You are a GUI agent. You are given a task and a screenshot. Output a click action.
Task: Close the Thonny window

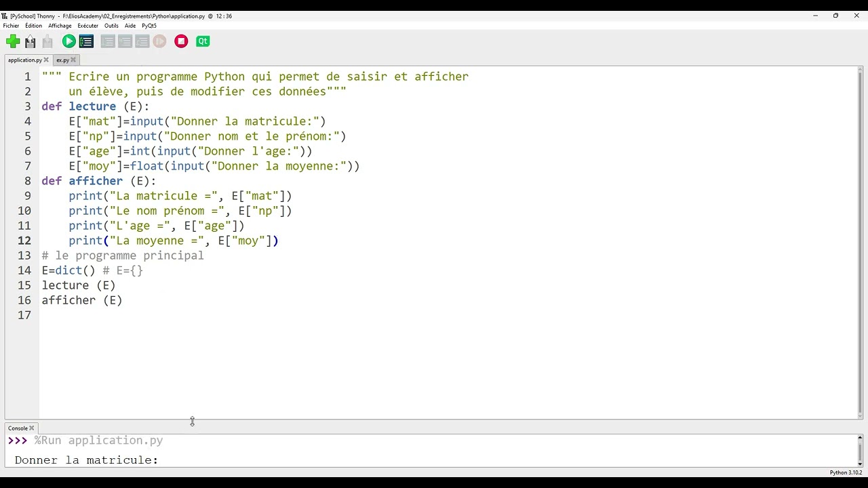(856, 16)
